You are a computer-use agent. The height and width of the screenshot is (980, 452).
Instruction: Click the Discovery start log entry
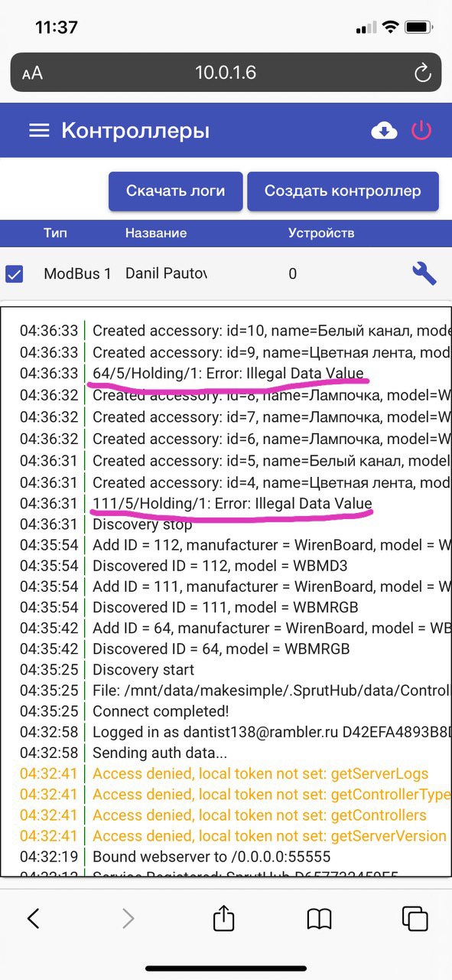pyautogui.click(x=142, y=670)
